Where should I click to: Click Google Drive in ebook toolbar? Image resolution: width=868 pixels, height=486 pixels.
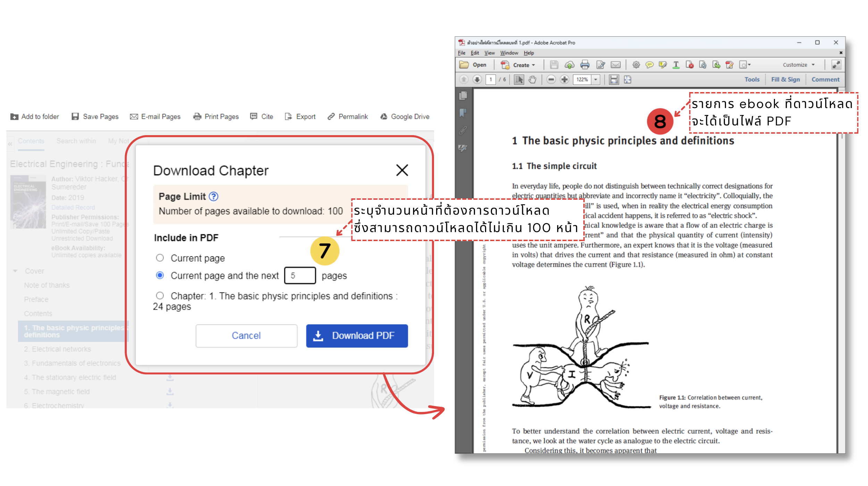click(x=405, y=117)
